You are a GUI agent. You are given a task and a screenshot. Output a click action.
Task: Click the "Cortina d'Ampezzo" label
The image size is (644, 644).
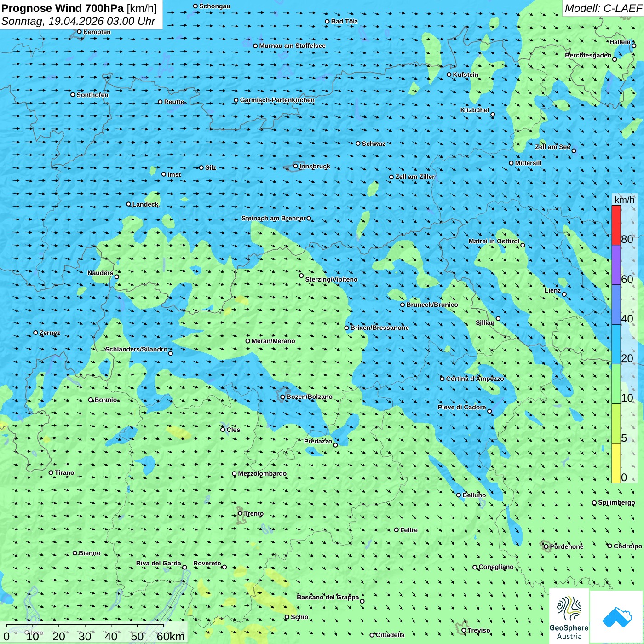point(475,379)
